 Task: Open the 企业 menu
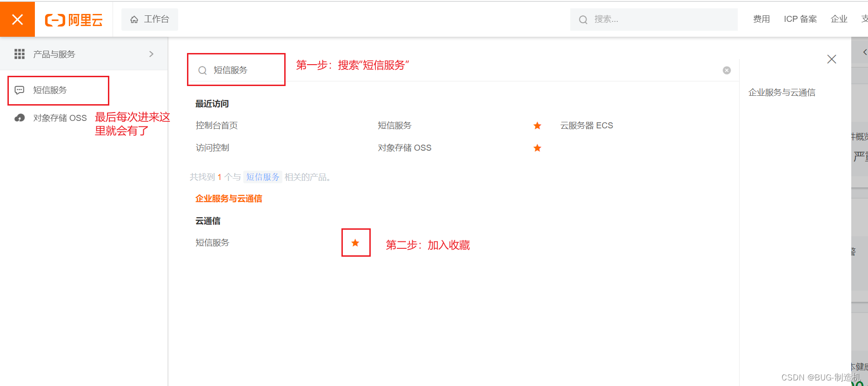click(x=839, y=19)
